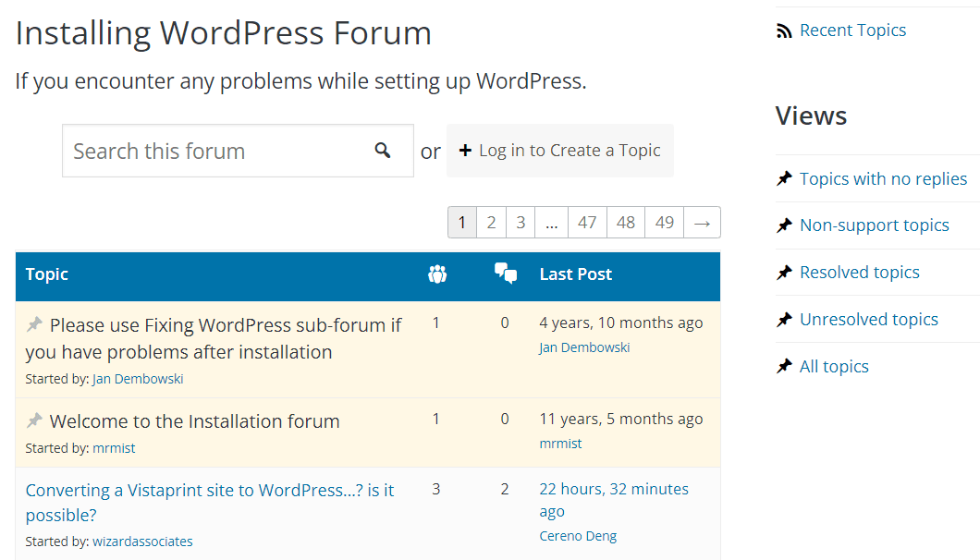Viewport: 980px width, 560px height.
Task: Click the search magnifier icon
Action: pyautogui.click(x=383, y=149)
